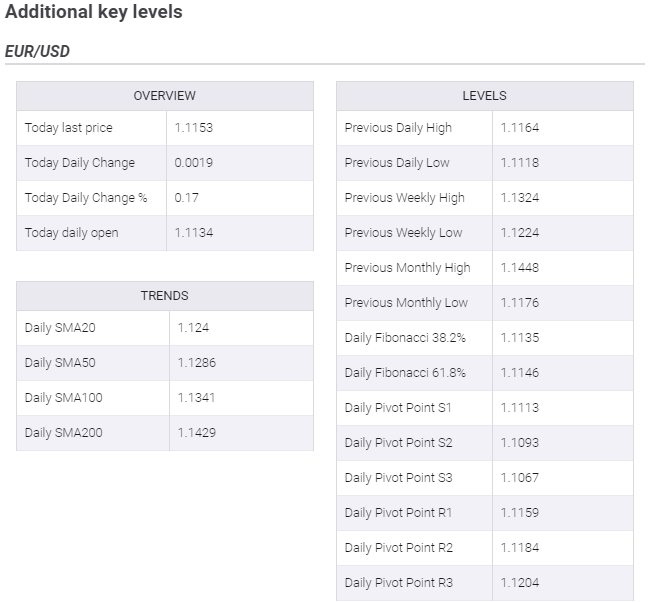Click the Daily SMA100 label
Screen dimensions: 648x602
click(x=64, y=398)
